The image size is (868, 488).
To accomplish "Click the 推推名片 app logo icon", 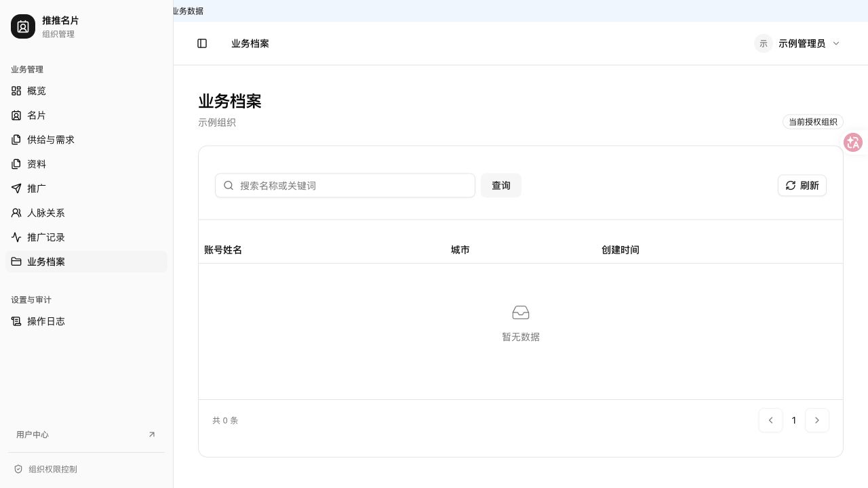I will pos(23,26).
